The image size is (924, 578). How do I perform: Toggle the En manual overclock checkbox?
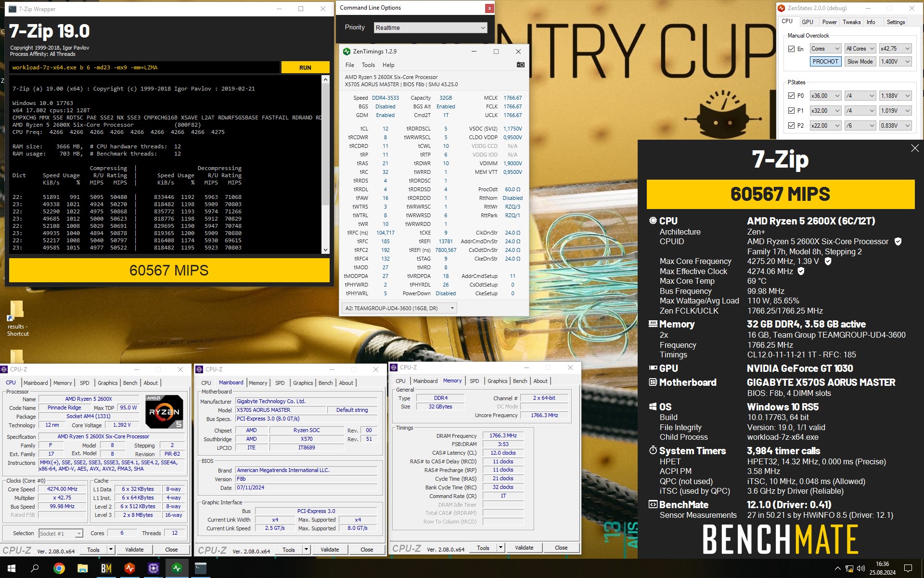791,49
